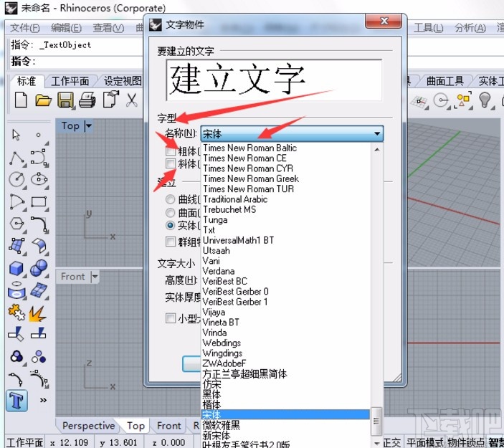
Task: Select the Polygon tool
Action: point(16,224)
